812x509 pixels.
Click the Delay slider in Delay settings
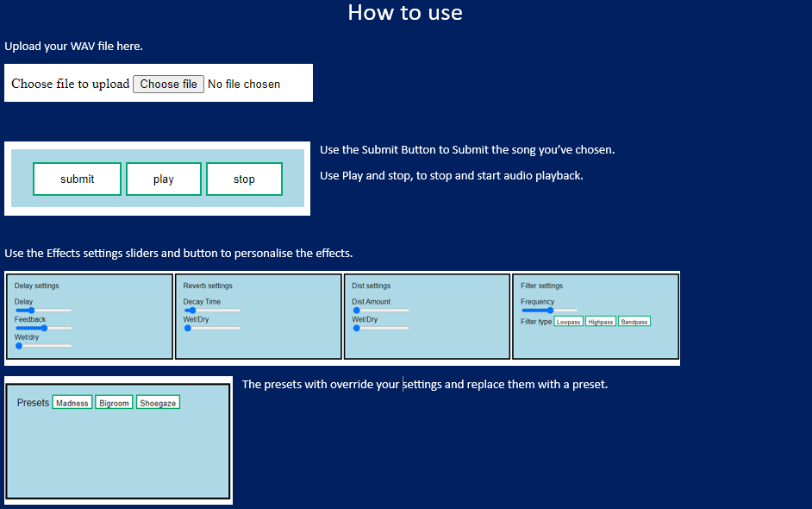(x=43, y=311)
